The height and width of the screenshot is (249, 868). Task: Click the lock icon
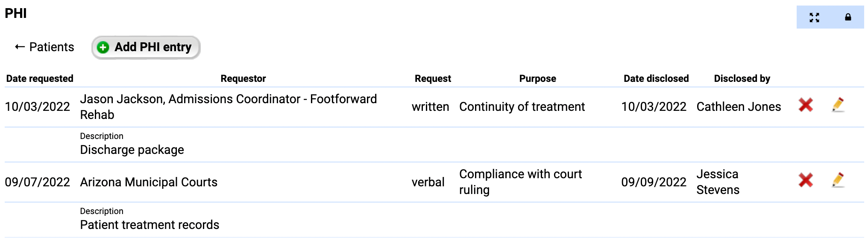click(848, 17)
